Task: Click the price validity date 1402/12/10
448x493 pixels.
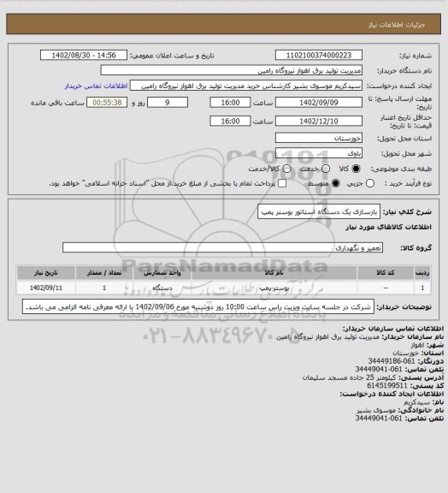Action: (319, 121)
